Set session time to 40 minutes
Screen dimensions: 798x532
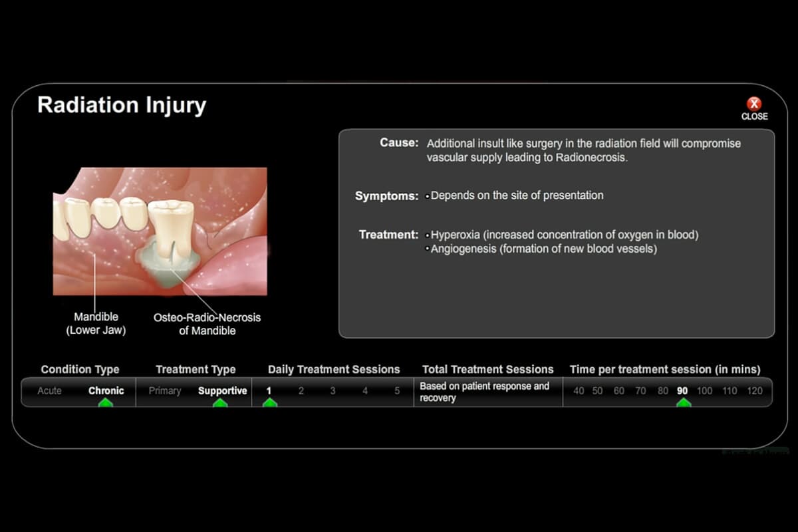pos(579,391)
